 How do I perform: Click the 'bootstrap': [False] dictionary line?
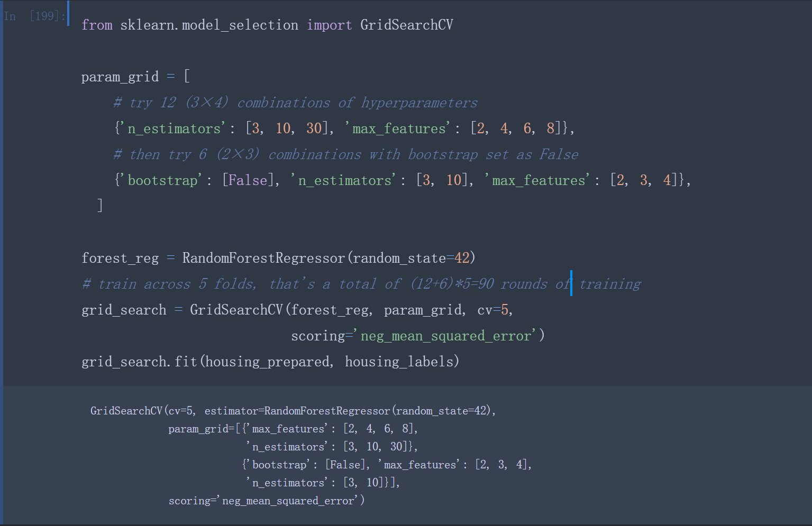[x=402, y=180]
